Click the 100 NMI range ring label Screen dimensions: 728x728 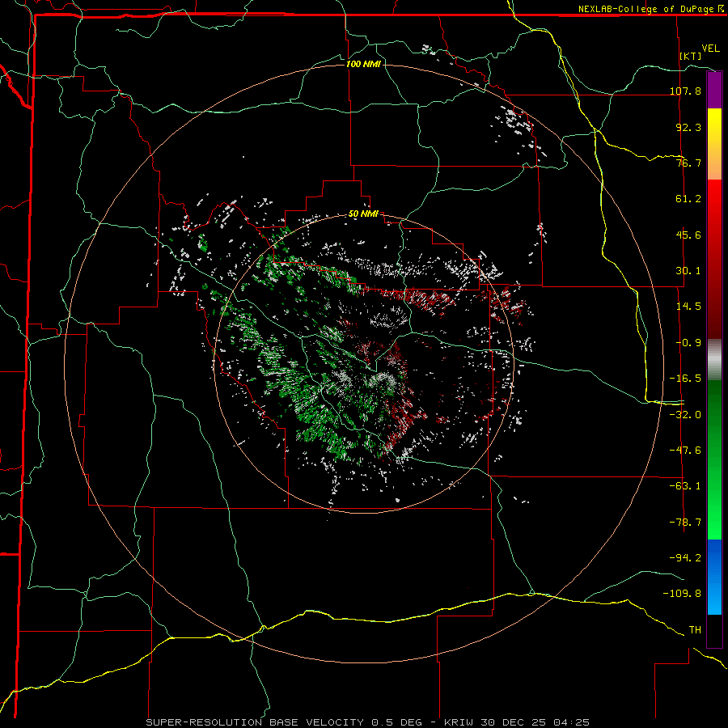click(x=363, y=64)
